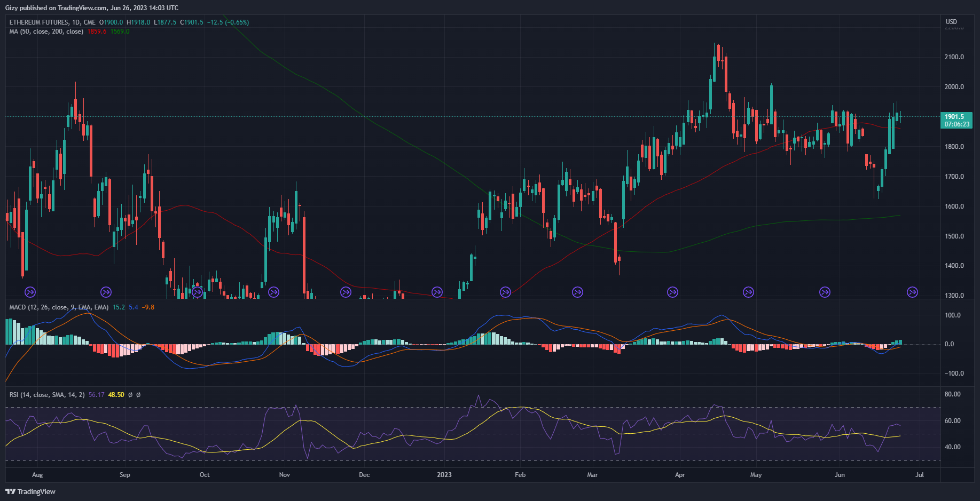Click the contract roll marker above the Aug label
Viewport: 980px width, 501px height.
(x=30, y=292)
